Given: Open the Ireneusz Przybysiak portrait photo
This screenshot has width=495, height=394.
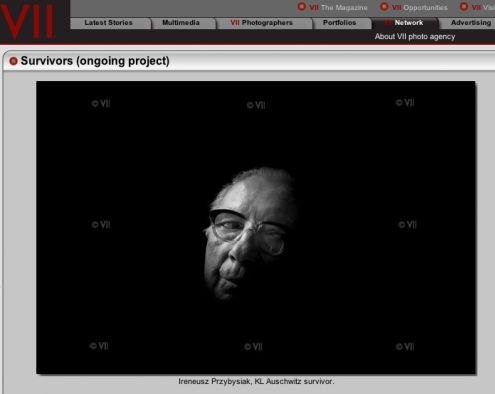Looking at the screenshot, I should (256, 227).
